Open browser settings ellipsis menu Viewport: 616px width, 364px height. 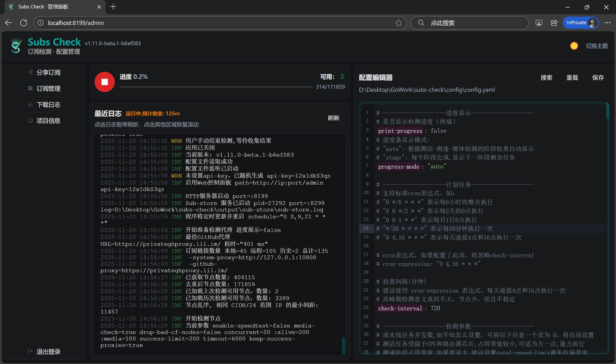607,23
